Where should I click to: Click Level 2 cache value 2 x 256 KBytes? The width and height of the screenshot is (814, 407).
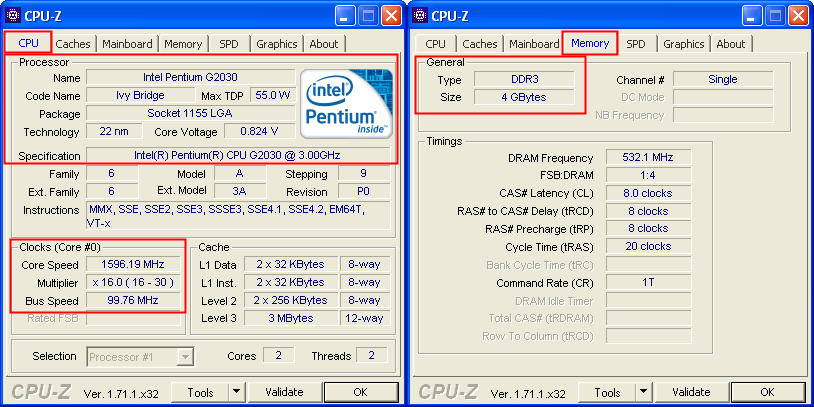tap(291, 300)
